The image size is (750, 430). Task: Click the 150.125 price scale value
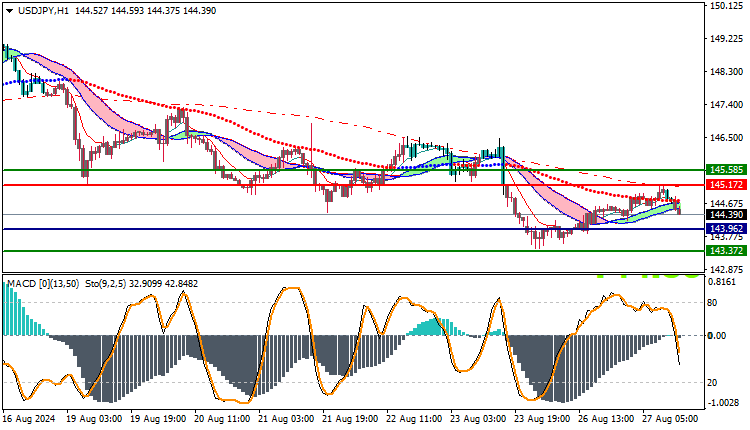tap(727, 6)
